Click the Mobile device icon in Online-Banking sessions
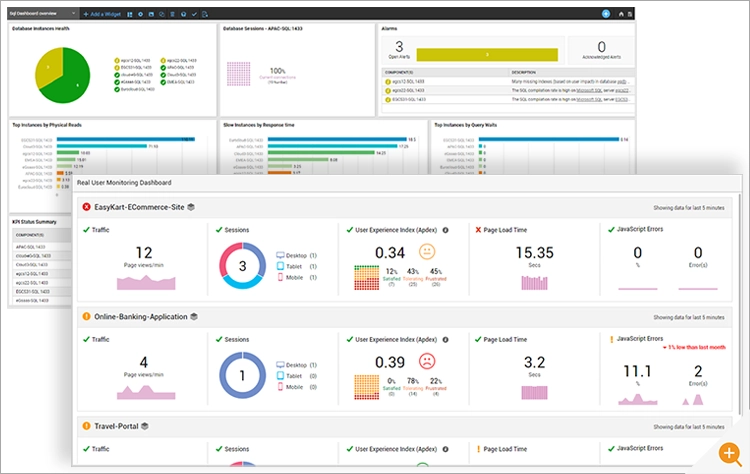The width and height of the screenshot is (750, 474). point(280,387)
